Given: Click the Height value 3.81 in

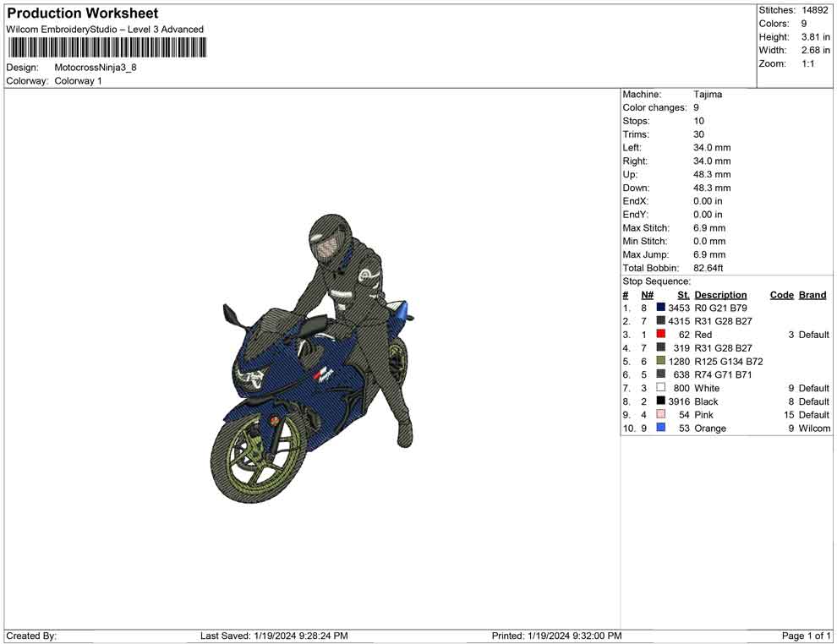Looking at the screenshot, I should pos(815,37).
